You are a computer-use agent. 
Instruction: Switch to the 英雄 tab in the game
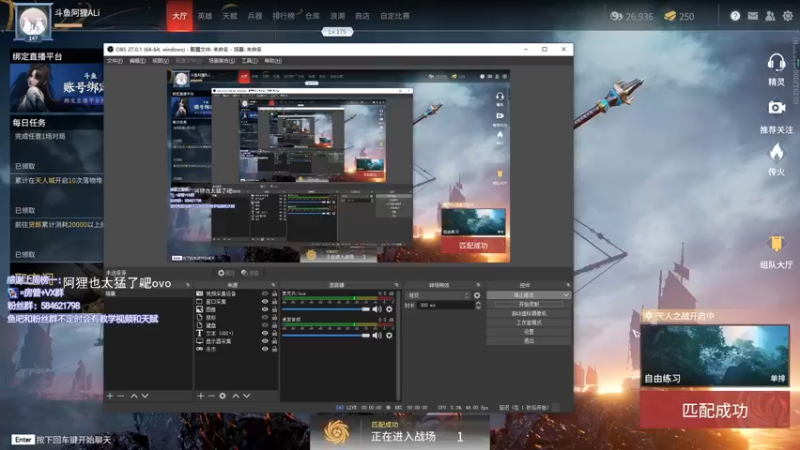(205, 16)
